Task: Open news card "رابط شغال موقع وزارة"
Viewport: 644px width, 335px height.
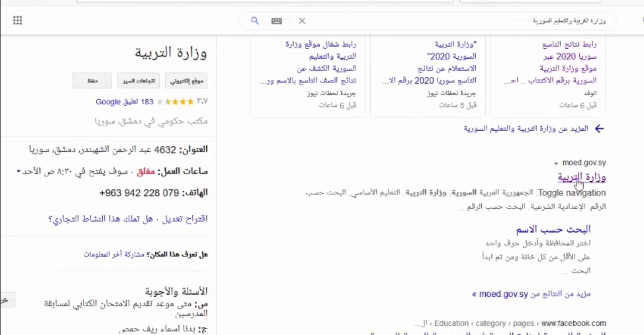Action: tap(308, 62)
